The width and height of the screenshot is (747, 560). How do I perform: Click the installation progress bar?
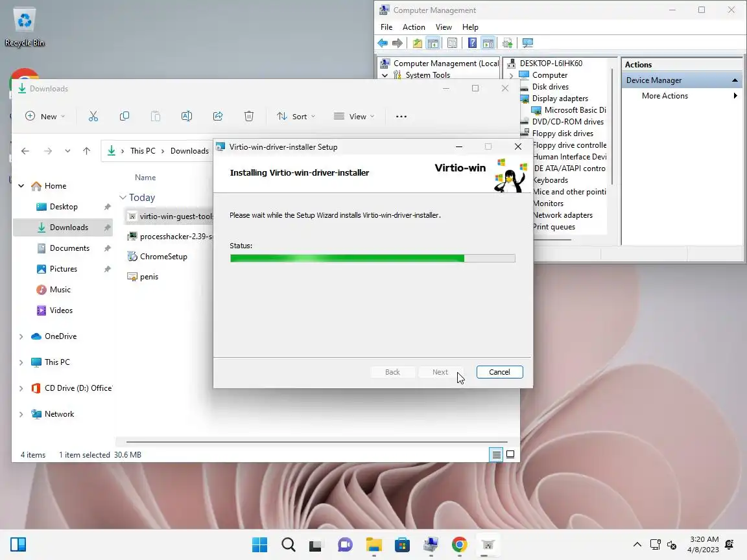coord(373,258)
